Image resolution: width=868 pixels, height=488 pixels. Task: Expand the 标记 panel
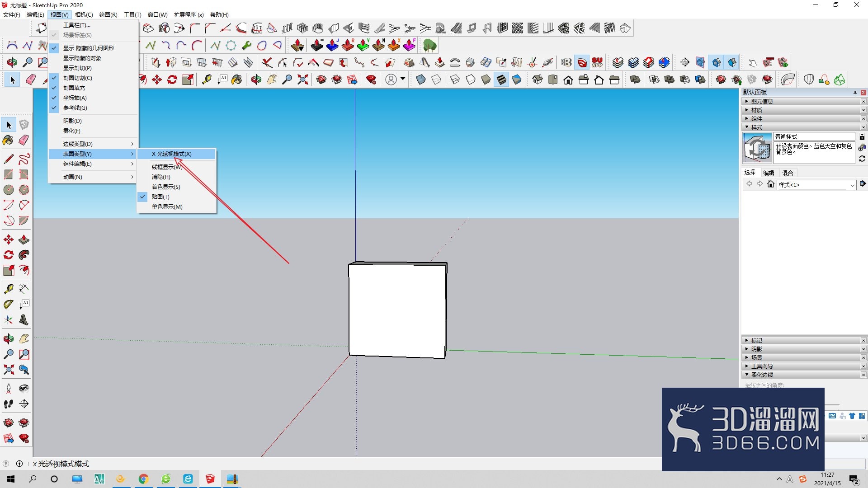801,341
